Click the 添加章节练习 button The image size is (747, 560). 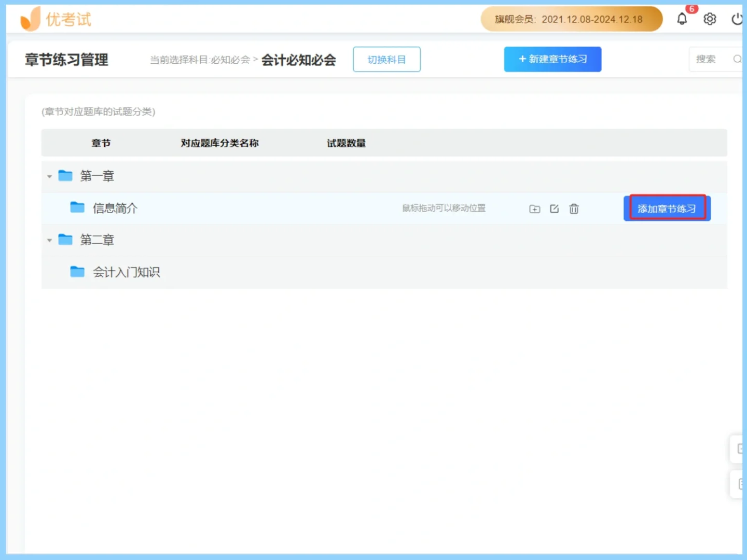[667, 208]
